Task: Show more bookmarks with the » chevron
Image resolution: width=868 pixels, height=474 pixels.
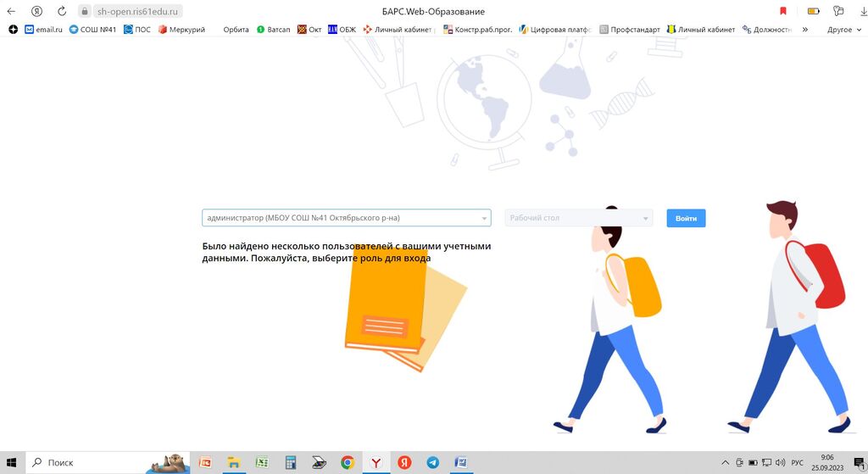Action: click(804, 29)
